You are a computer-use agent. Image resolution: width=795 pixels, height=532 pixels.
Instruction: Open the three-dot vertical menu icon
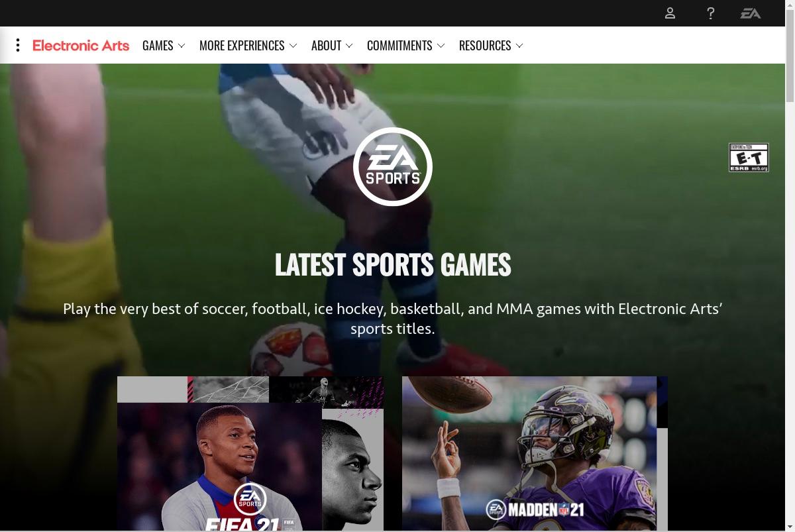click(x=18, y=45)
